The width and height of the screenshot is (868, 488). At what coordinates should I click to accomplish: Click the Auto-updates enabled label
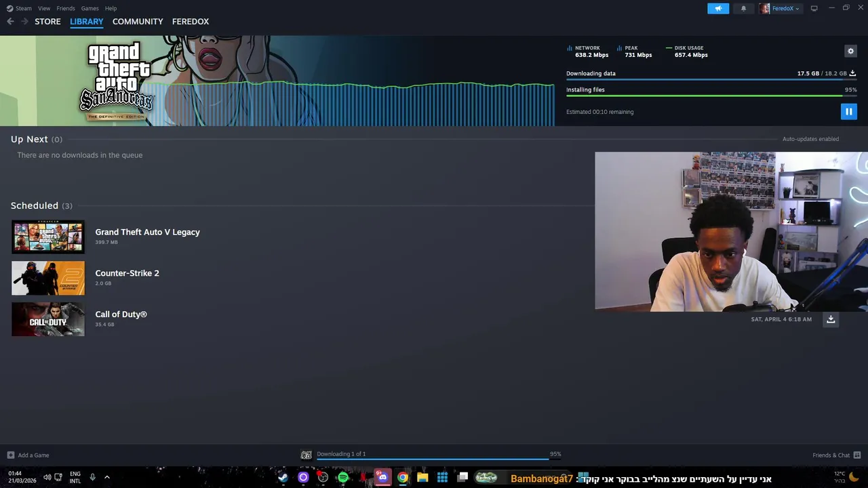810,139
